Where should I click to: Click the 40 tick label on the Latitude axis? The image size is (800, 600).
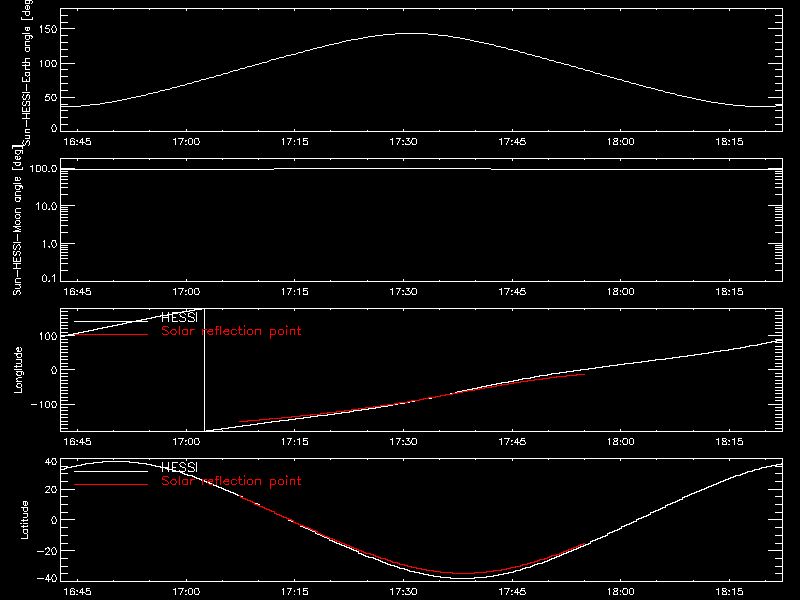[x=51, y=462]
